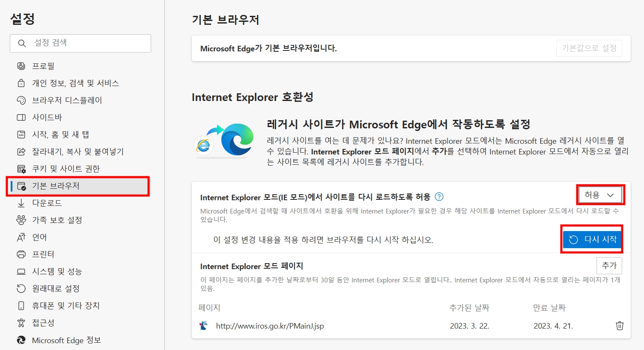Click the help question mark icon beside IE mode
The width and height of the screenshot is (644, 350).
[x=439, y=197]
